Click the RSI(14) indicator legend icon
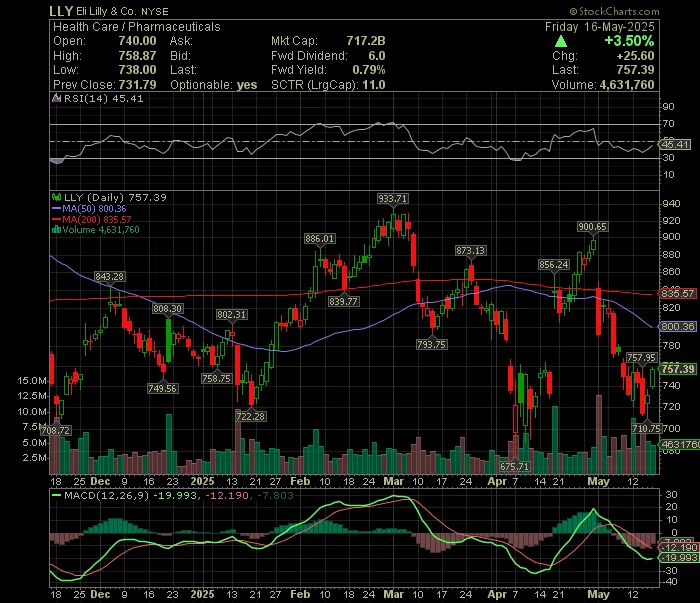700x603 pixels. (57, 98)
